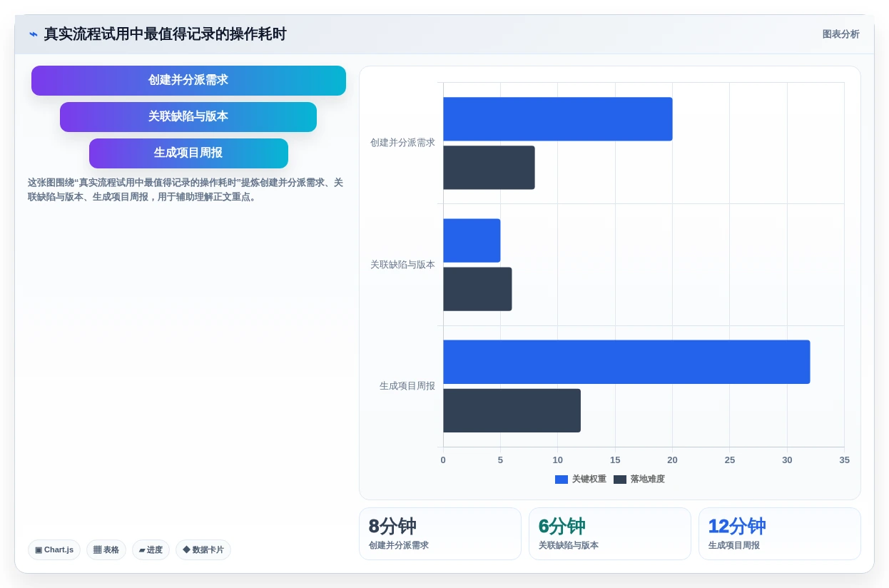889x588 pixels.
Task: Click the 进度 tag chip
Action: tap(151, 549)
